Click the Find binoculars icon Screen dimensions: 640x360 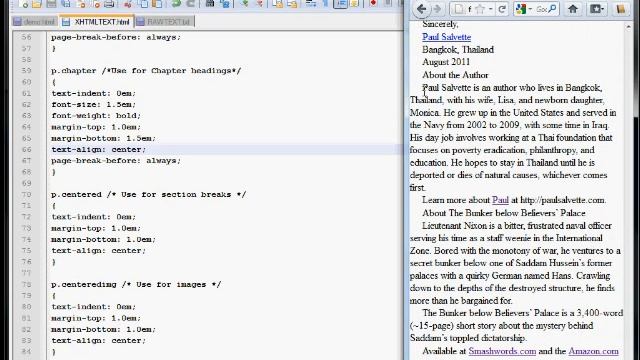[210, 4]
